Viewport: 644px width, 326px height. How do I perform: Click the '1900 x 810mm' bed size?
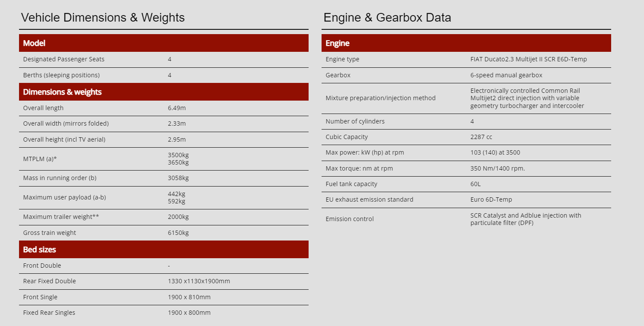189,297
